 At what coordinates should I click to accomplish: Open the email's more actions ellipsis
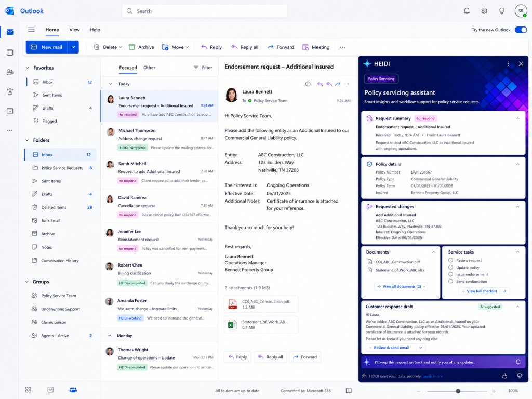click(x=347, y=84)
